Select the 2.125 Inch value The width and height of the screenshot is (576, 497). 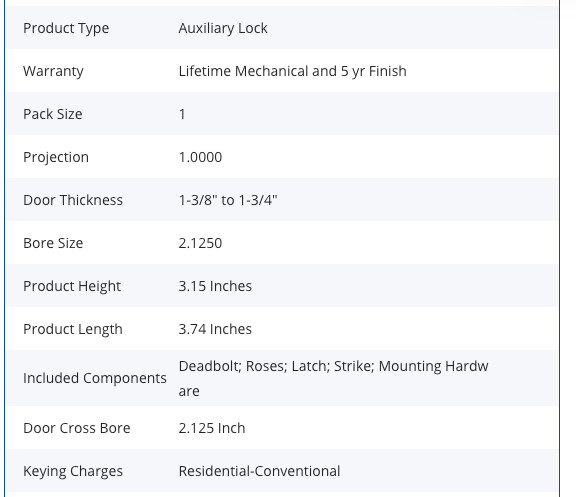[212, 428]
